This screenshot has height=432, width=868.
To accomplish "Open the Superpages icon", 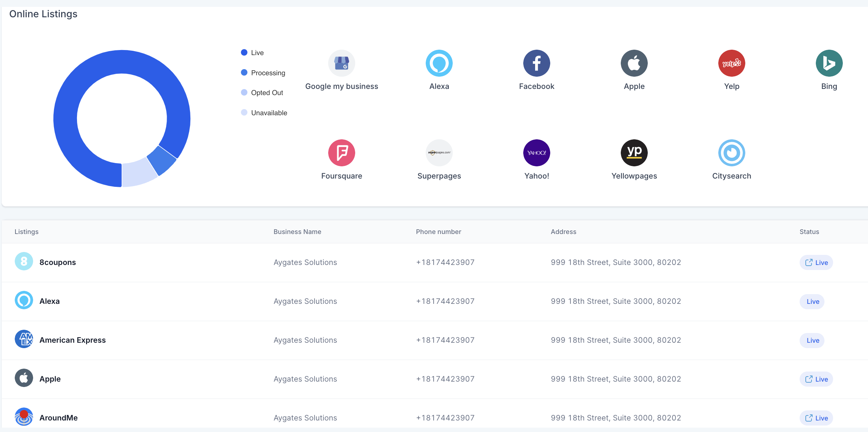I will click(x=439, y=153).
